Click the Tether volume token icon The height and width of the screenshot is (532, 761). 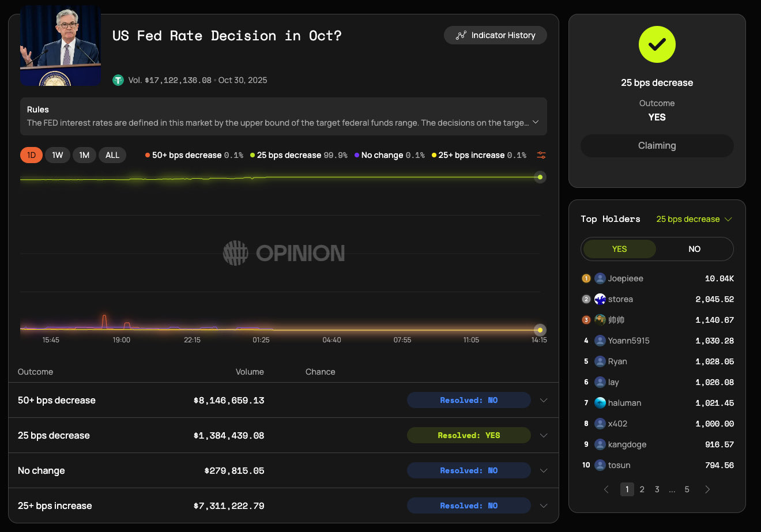(118, 80)
